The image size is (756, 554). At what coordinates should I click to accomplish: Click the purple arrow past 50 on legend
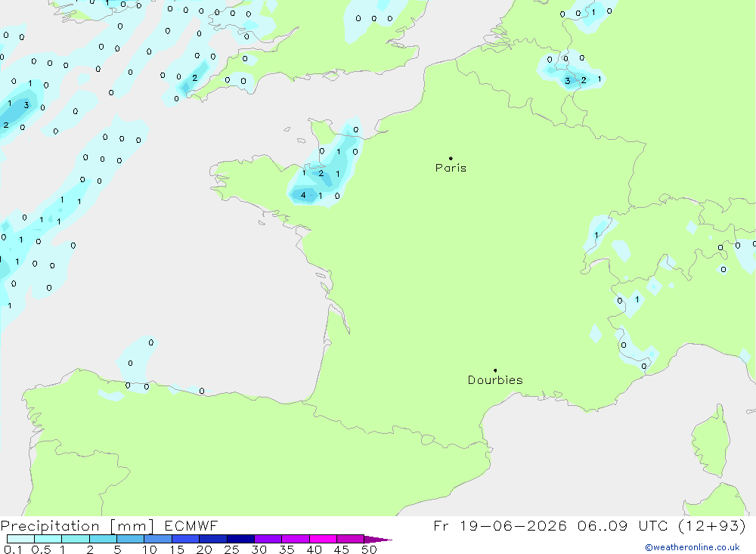point(378,539)
